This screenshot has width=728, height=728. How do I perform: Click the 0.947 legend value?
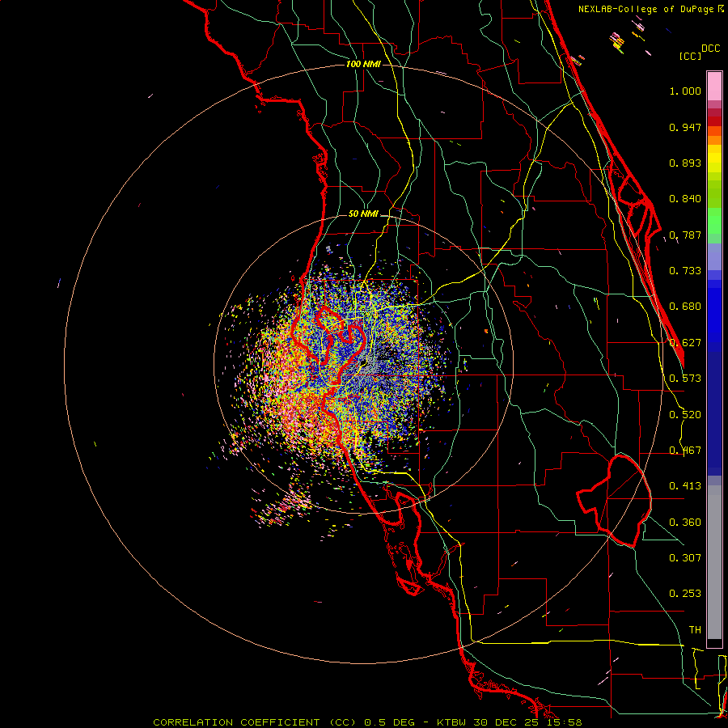685,127
